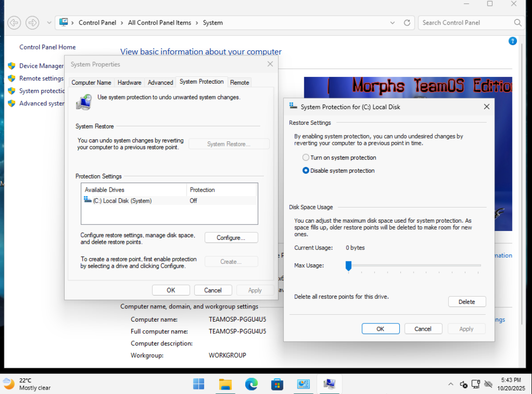Click the forward navigation arrow
This screenshot has height=394, width=532.
pyautogui.click(x=33, y=23)
